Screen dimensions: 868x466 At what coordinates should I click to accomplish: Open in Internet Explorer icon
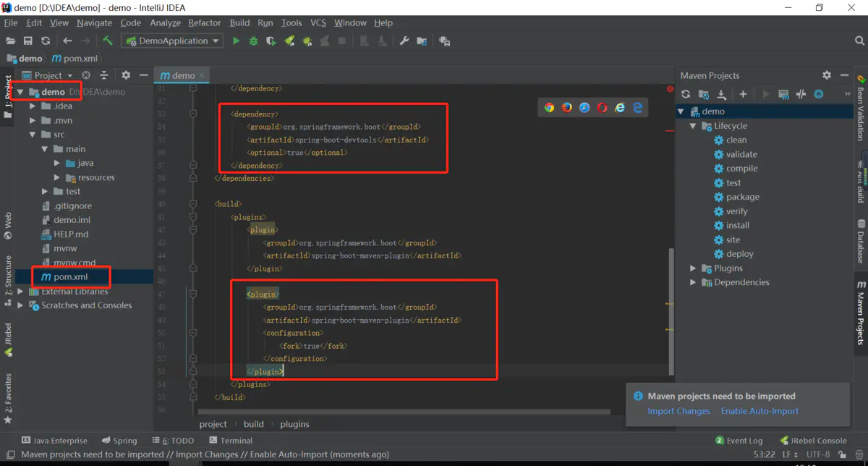[x=620, y=108]
